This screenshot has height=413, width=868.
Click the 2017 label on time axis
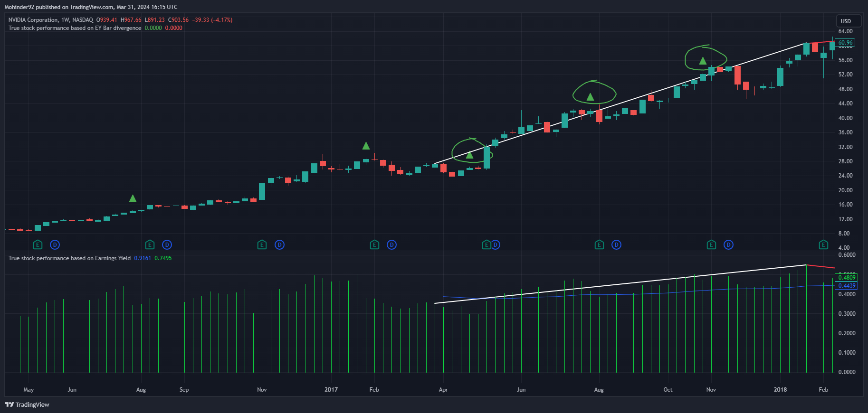tap(331, 390)
